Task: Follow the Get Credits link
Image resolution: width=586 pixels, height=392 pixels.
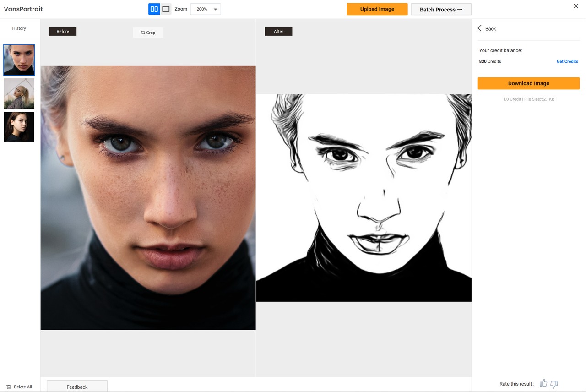Action: (x=567, y=61)
